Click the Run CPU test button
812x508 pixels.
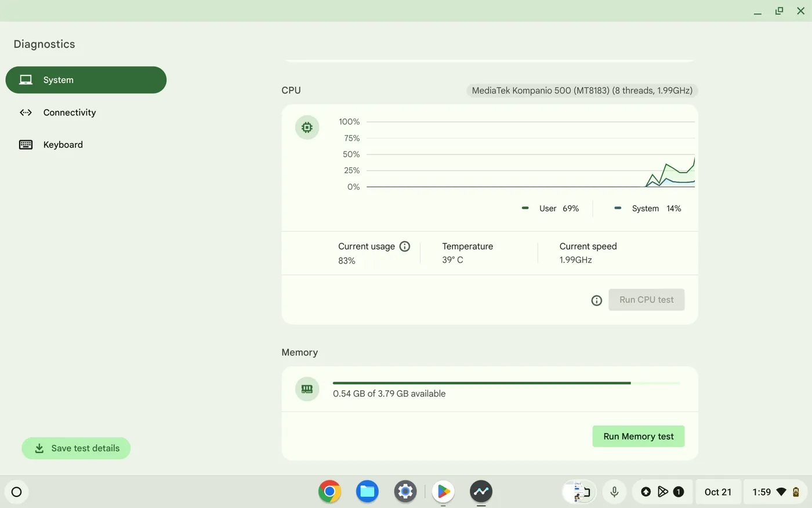point(646,300)
